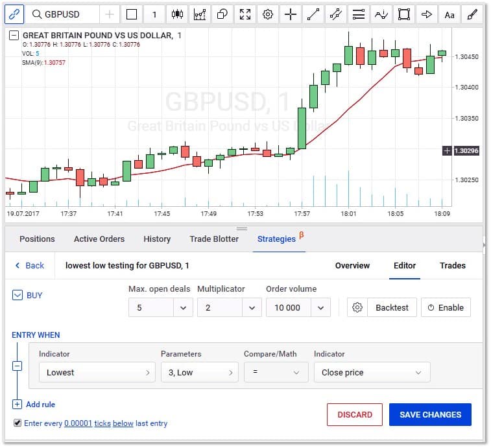Open the Overview tab
This screenshot has height=448, width=491.
(352, 265)
